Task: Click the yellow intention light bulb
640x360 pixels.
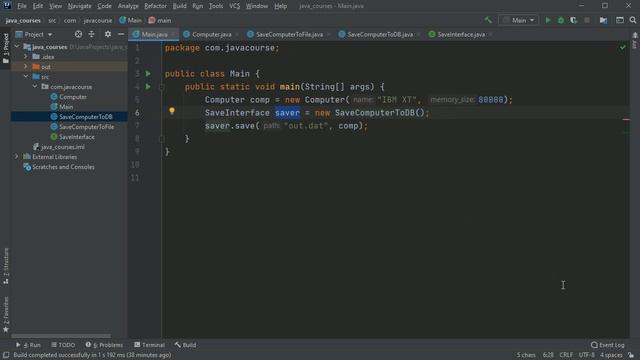Action: pyautogui.click(x=172, y=111)
